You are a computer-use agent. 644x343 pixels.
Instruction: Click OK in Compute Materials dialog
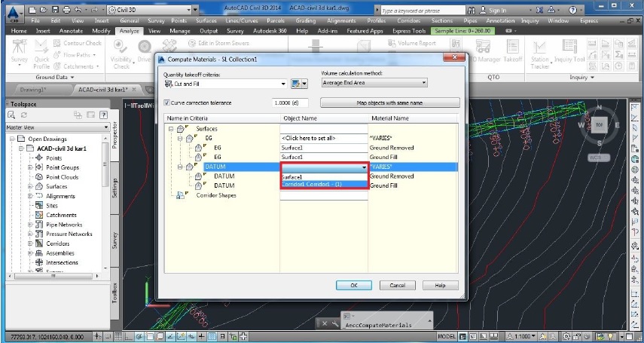(354, 286)
